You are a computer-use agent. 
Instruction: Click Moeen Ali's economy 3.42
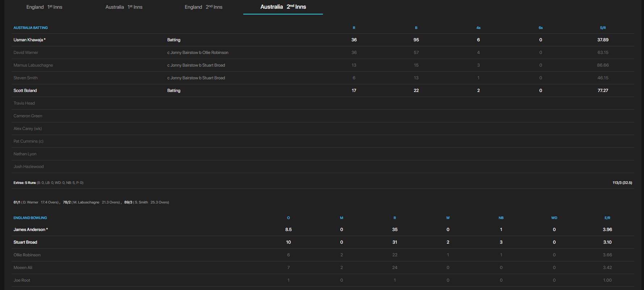coord(607,268)
